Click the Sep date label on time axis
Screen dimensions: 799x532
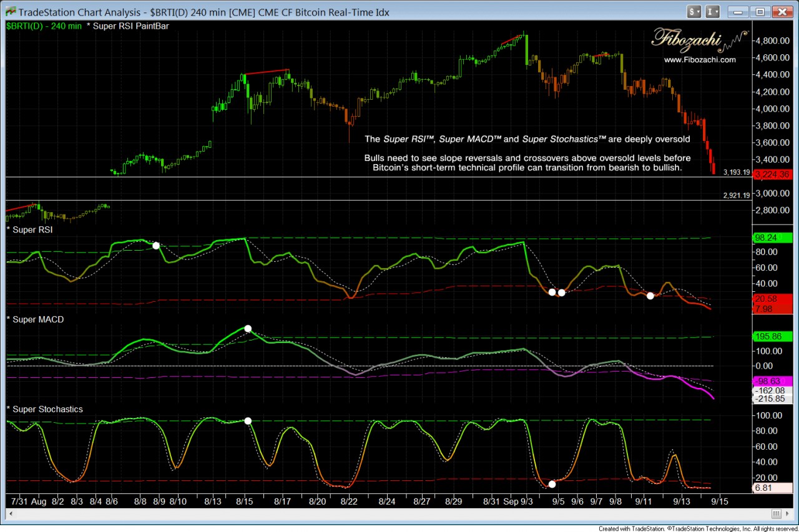tap(512, 501)
